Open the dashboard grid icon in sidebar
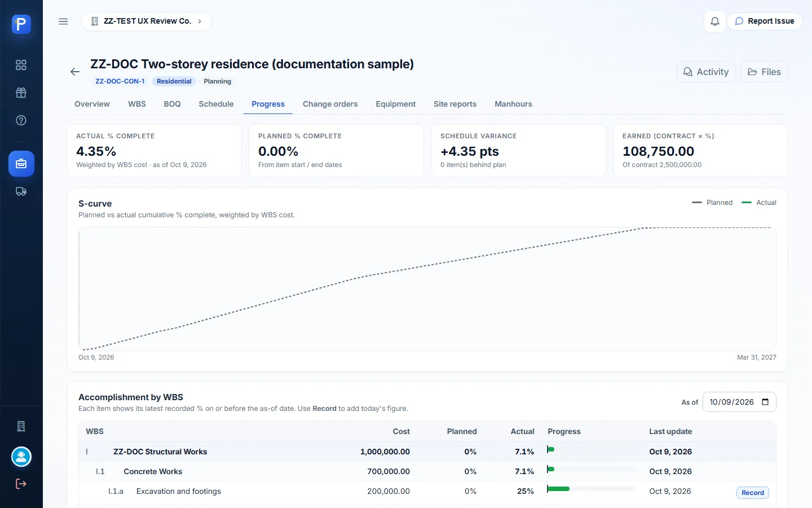The image size is (812, 508). point(21,65)
